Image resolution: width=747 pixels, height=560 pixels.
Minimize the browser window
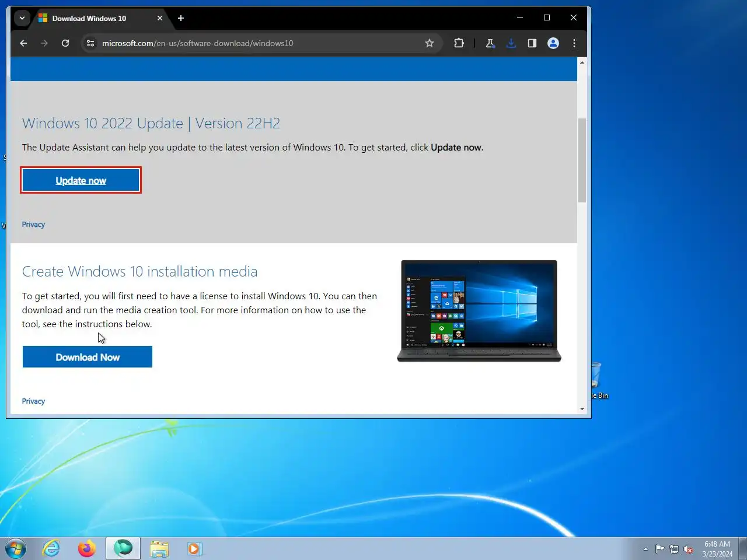[520, 18]
